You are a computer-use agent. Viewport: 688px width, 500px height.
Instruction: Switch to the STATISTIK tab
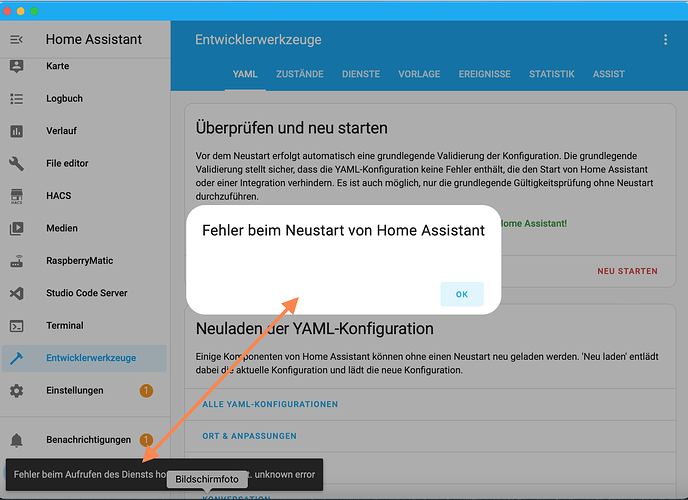(552, 74)
